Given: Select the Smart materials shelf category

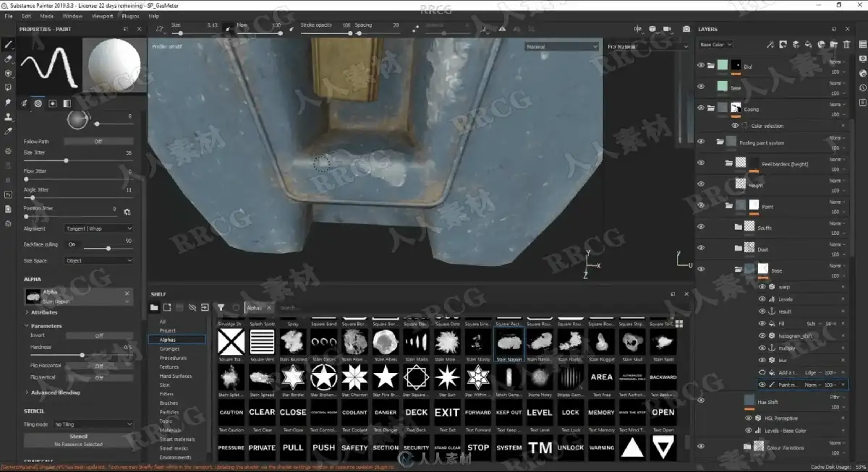Looking at the screenshot, I should click(x=177, y=439).
